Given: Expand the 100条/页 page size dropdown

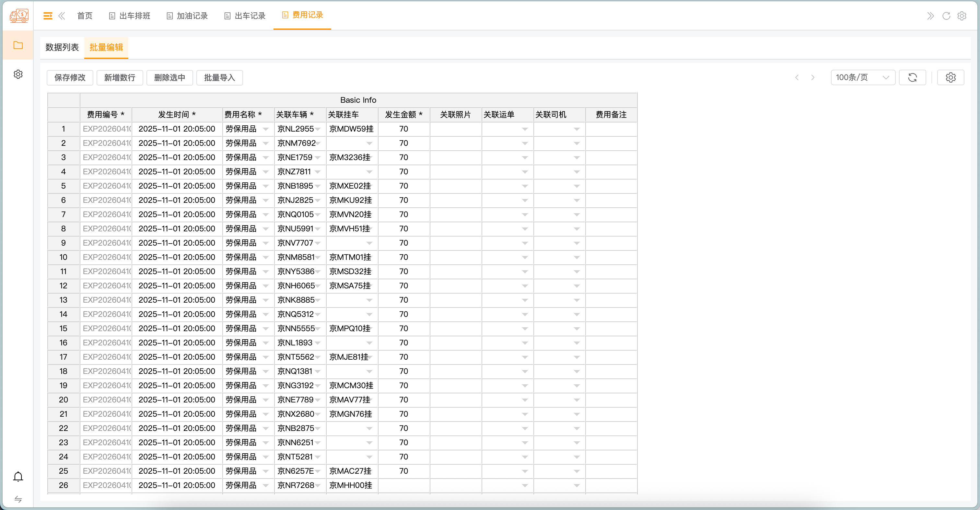Looking at the screenshot, I should [x=862, y=77].
